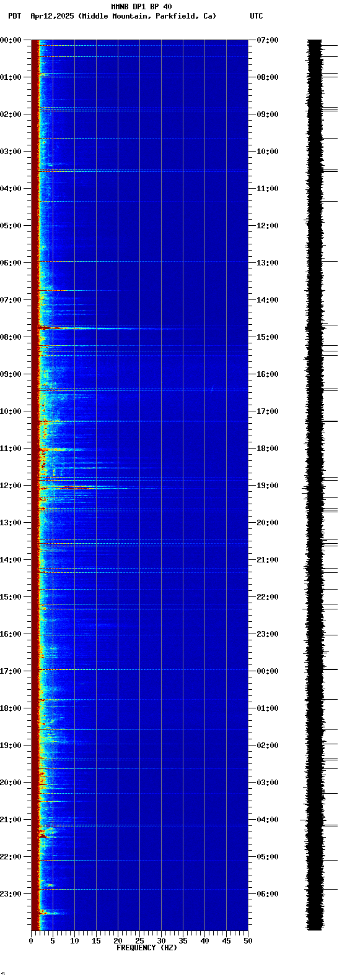This screenshot has width=342, height=980.
Task: Click the frequency tick label '0'
Action: [31, 941]
